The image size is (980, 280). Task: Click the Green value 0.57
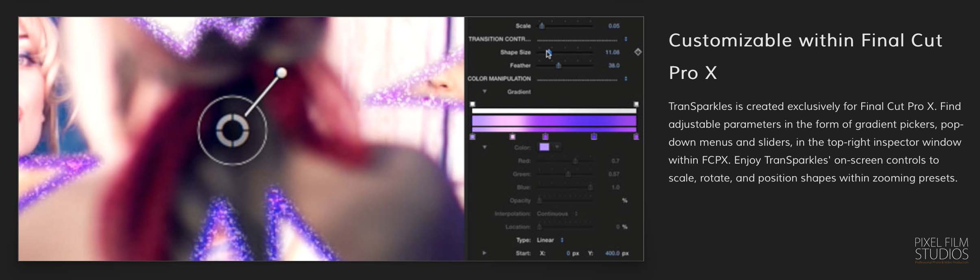pyautogui.click(x=614, y=174)
